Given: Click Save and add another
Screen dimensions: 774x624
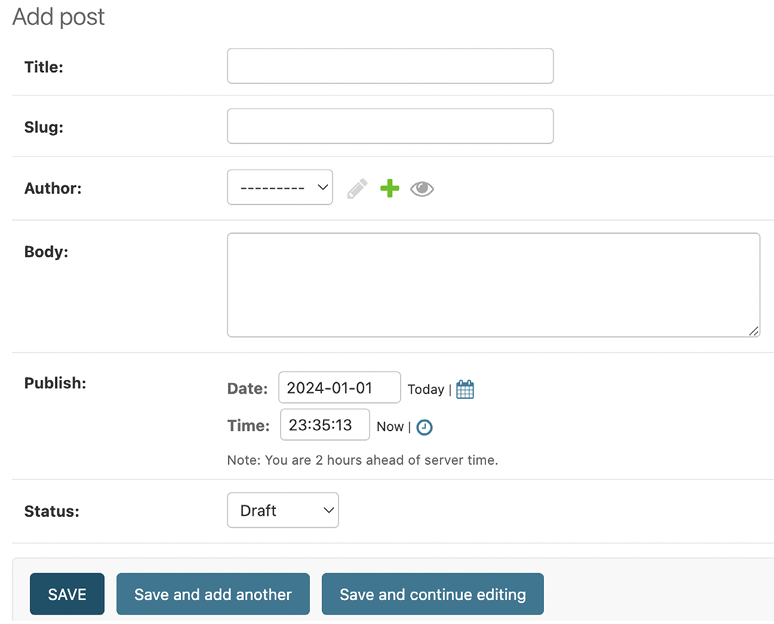Looking at the screenshot, I should point(213,594).
